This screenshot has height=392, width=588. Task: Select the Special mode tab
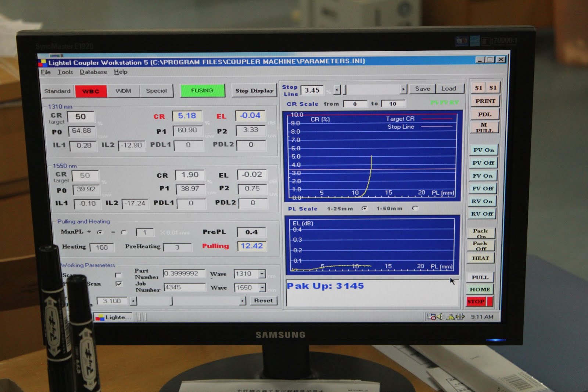(x=156, y=90)
